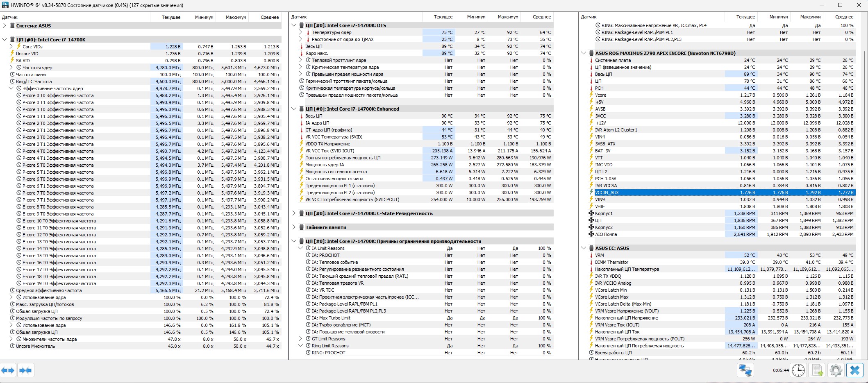Click the thermometer icon beside Ядро макс.
This screenshot has height=383, width=868.
tap(301, 53)
